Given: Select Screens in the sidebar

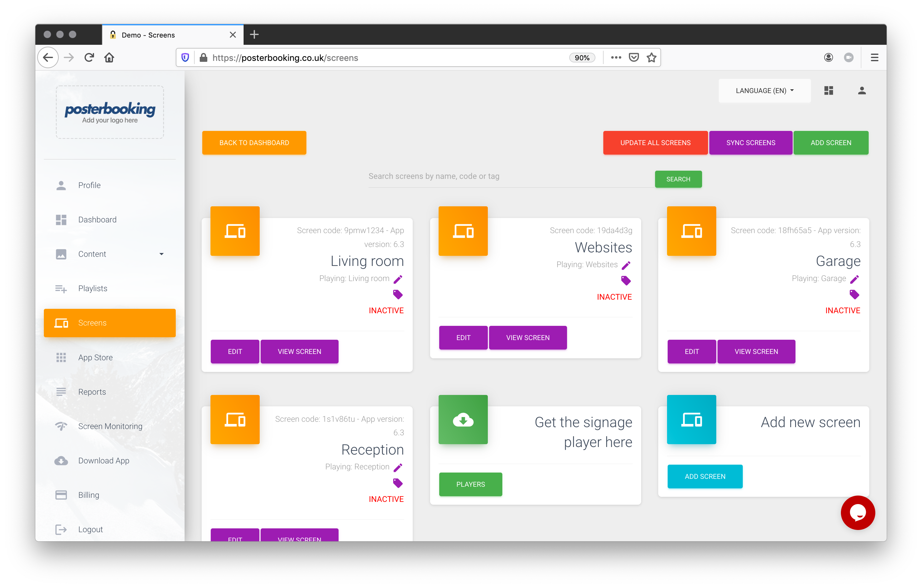Looking at the screenshot, I should click(x=110, y=323).
